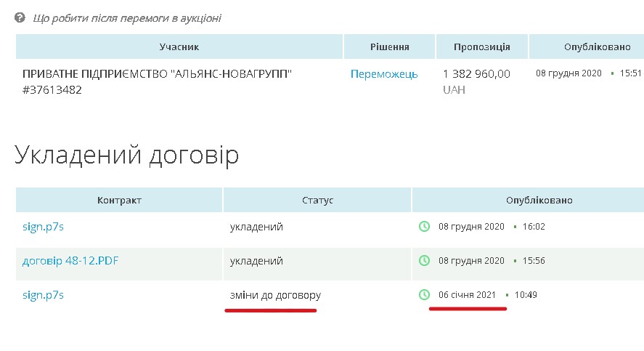Click the Рішення column header
The width and height of the screenshot is (644, 351).
(x=388, y=47)
